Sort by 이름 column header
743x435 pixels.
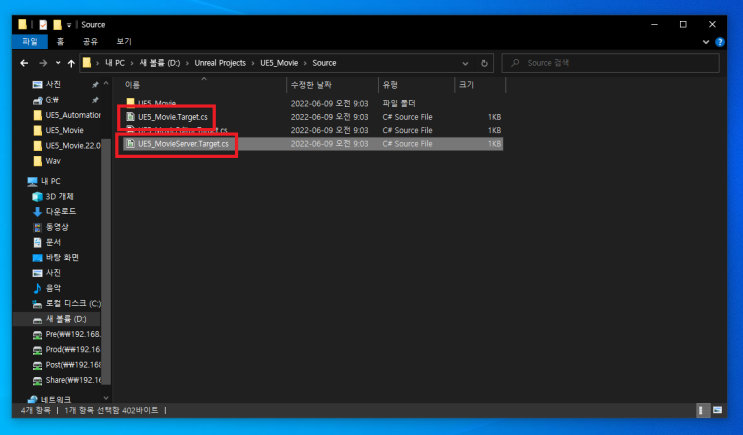[132, 85]
